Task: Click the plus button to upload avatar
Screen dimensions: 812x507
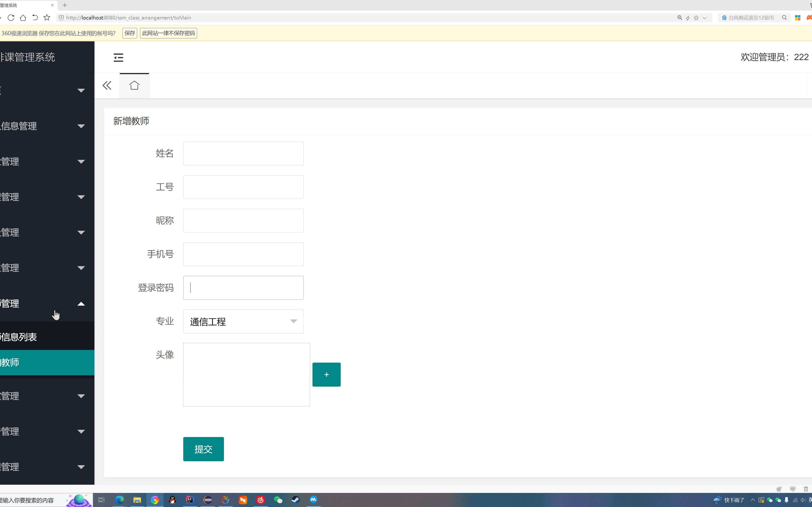Action: (326, 374)
